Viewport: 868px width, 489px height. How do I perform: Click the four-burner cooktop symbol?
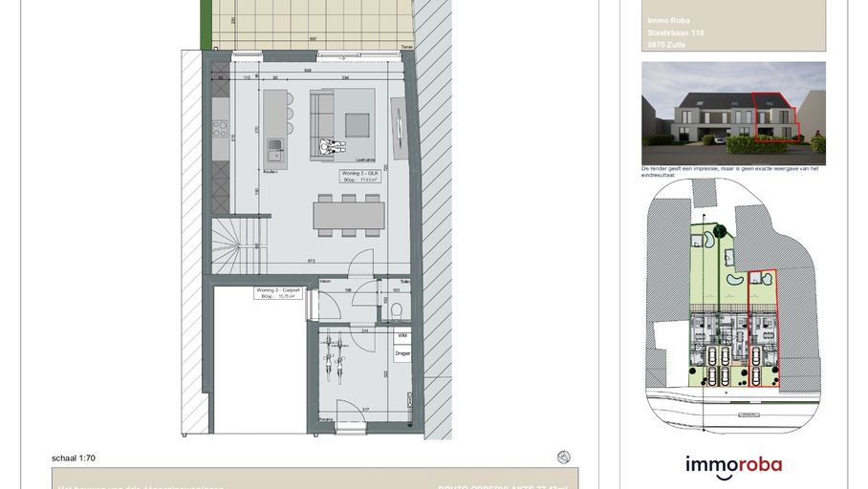coord(220,129)
